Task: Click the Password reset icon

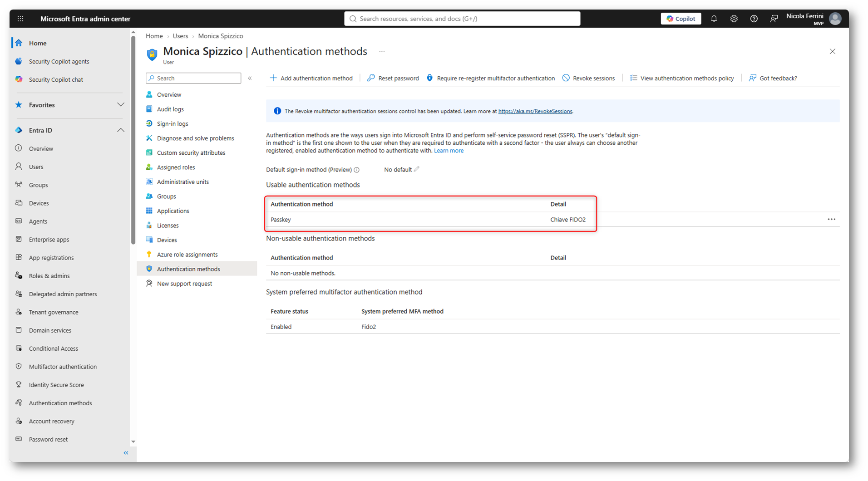Action: pos(19,439)
